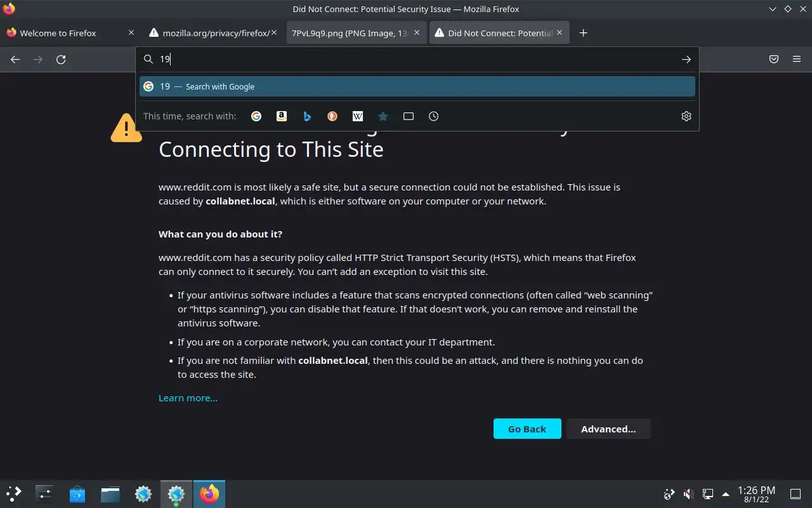
Task: Search with DuckDuckGo one-off engine icon
Action: point(332,116)
